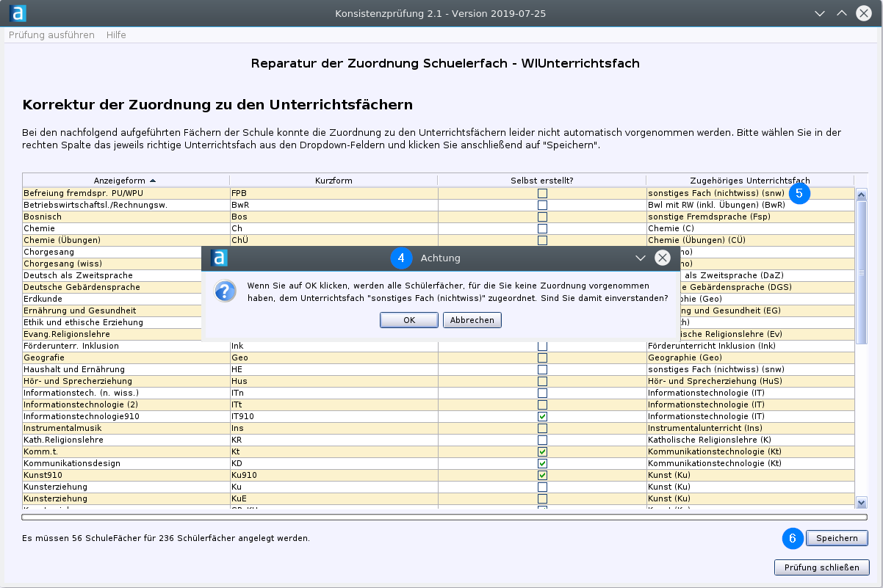Open dropdown showing Chemie (C)
The height and width of the screenshot is (588, 883).
pyautogui.click(x=750, y=228)
